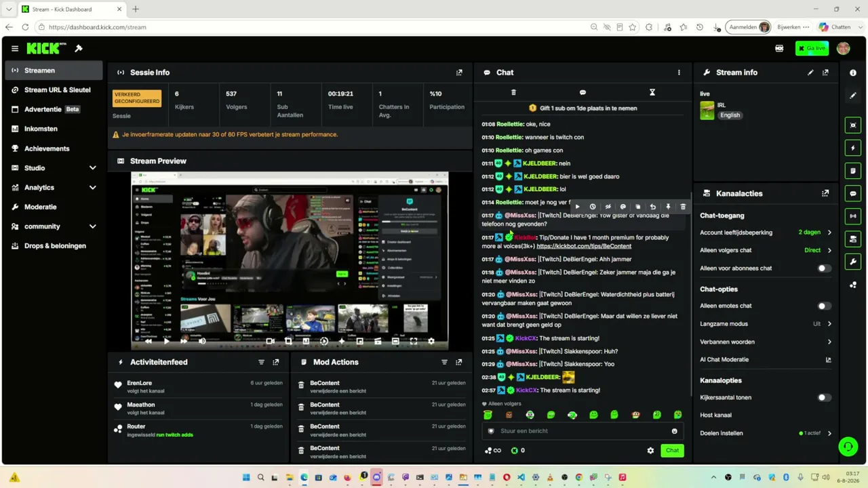Open the Chat panel three-dot menu
The height and width of the screenshot is (488, 868).
pos(679,73)
